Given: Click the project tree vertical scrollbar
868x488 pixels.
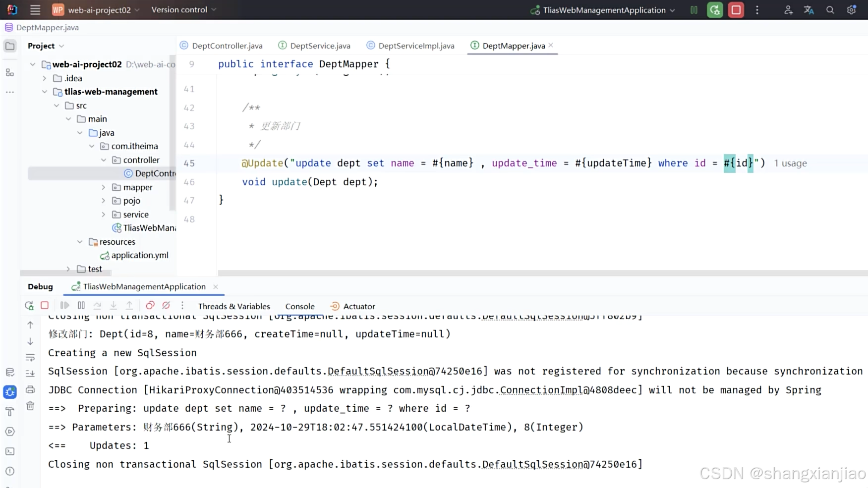Looking at the screenshot, I should click(173, 134).
